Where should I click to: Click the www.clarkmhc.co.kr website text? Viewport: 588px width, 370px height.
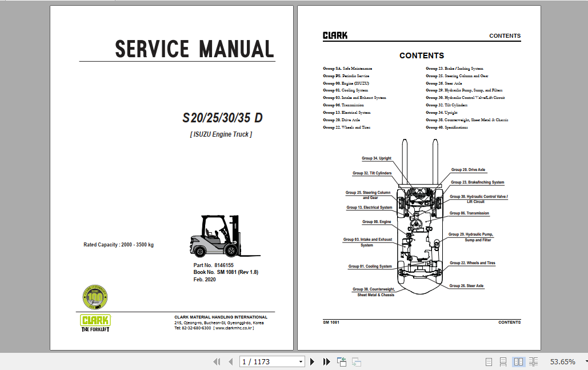click(x=234, y=328)
